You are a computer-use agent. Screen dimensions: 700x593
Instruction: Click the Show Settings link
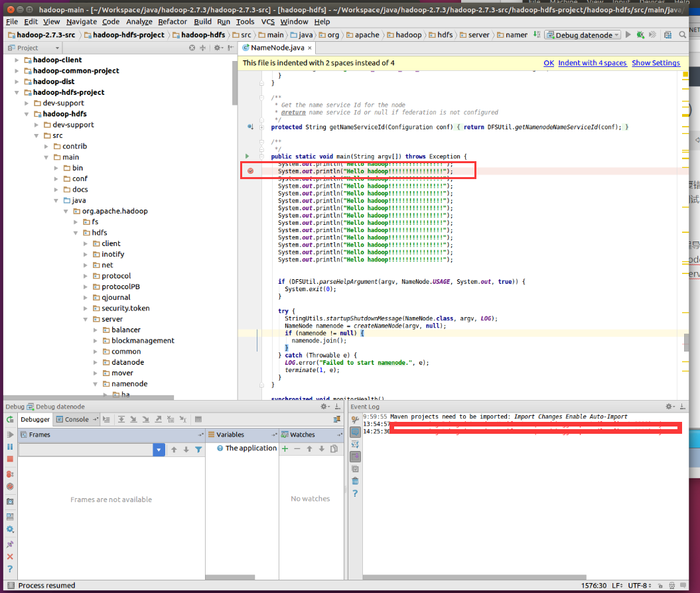click(656, 63)
